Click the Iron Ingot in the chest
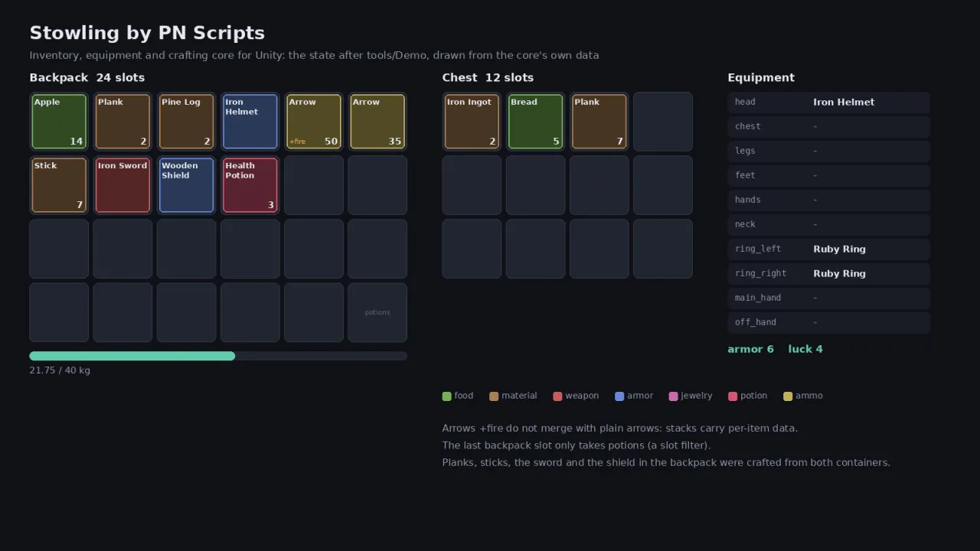The width and height of the screenshot is (980, 551). point(472,122)
